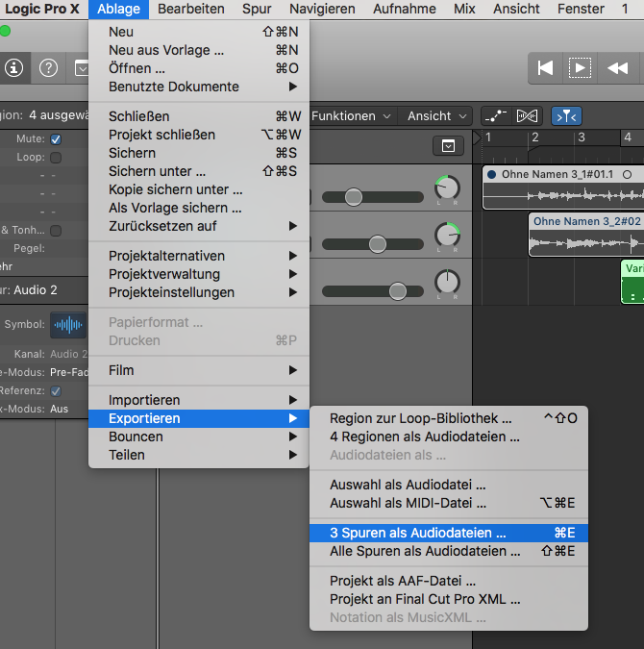This screenshot has width=644, height=649.
Task: Expand the Film submenu
Action: [199, 370]
